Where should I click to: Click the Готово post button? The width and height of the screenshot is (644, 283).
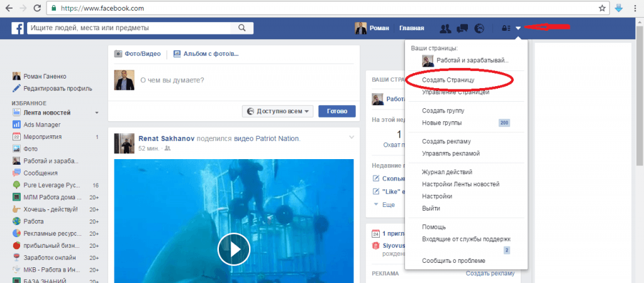point(337,111)
